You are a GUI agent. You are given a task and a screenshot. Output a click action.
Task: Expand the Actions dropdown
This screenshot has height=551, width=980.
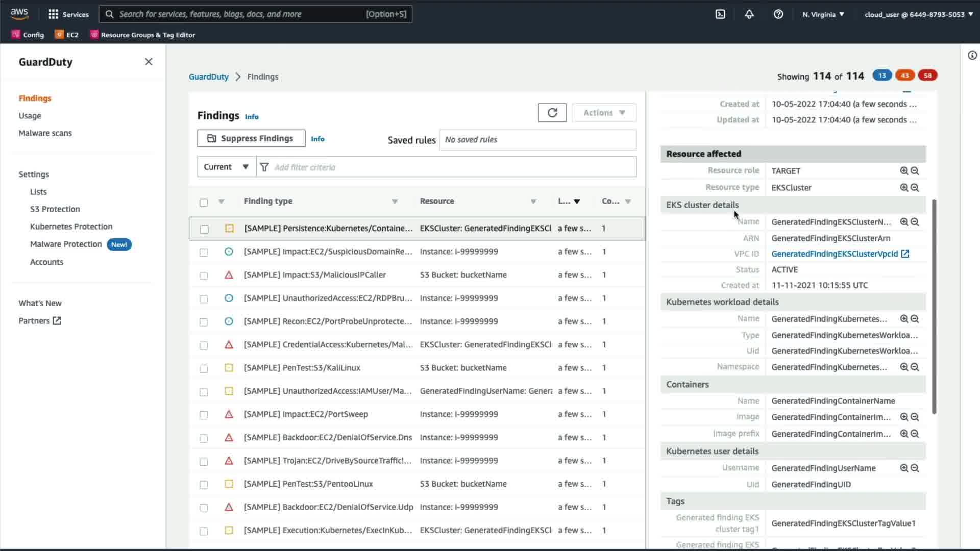[x=604, y=113]
